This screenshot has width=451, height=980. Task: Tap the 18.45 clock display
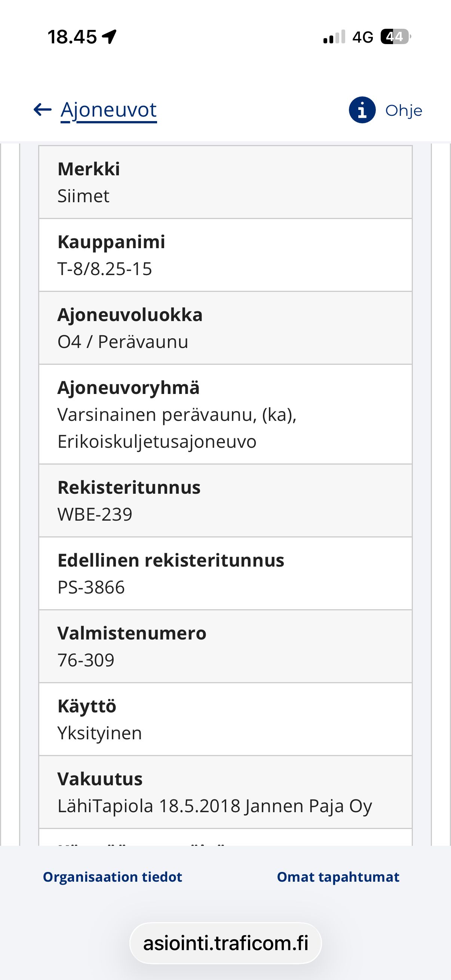pyautogui.click(x=72, y=37)
